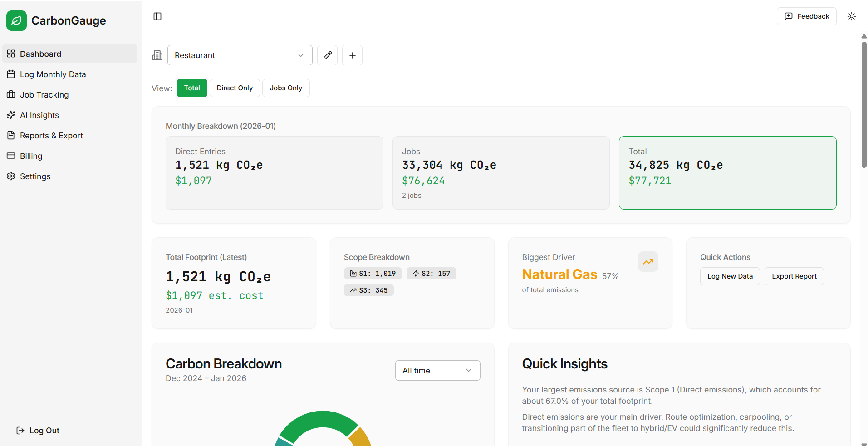Select the Jobs breakdown card

501,173
